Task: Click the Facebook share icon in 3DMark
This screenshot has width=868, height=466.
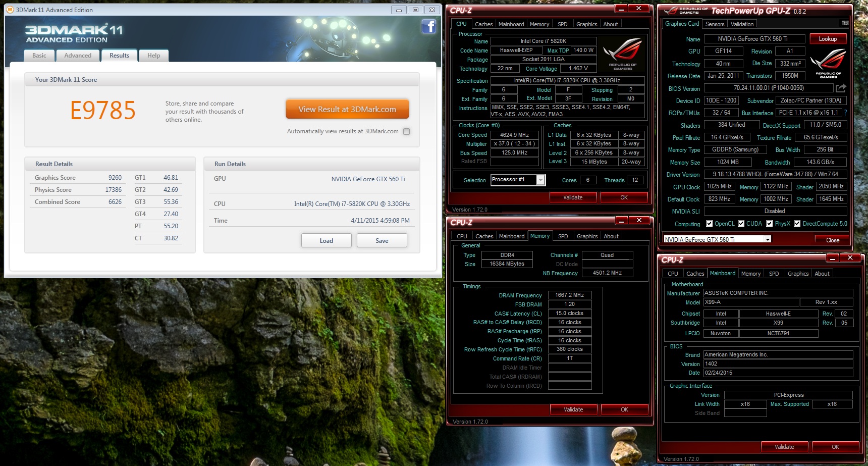Action: (x=428, y=26)
